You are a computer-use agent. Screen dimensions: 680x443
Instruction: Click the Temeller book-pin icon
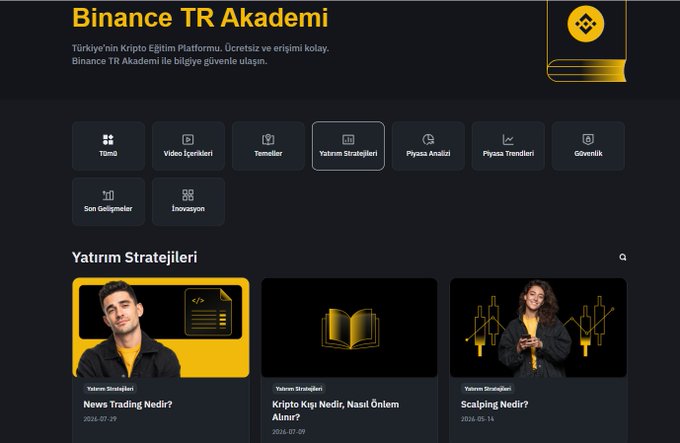point(268,140)
